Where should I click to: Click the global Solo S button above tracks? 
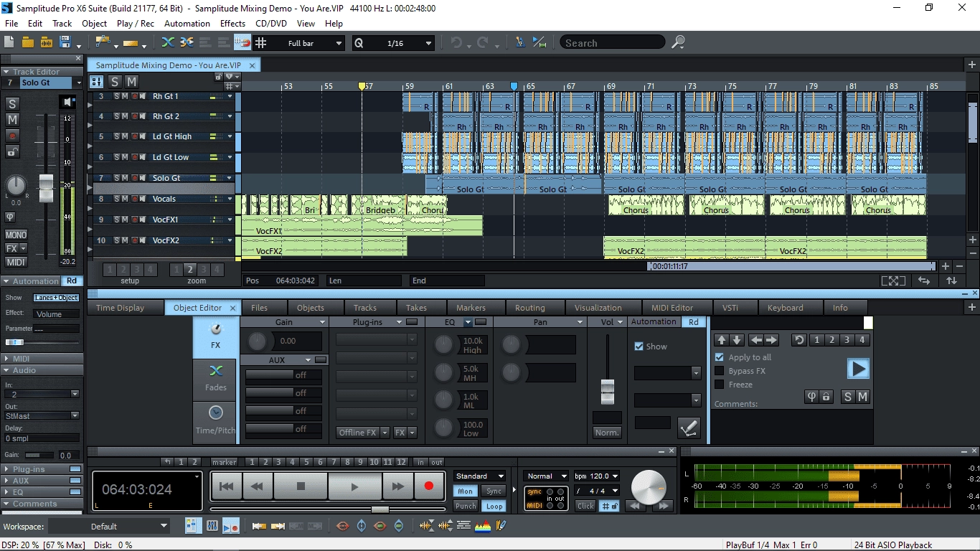(115, 82)
